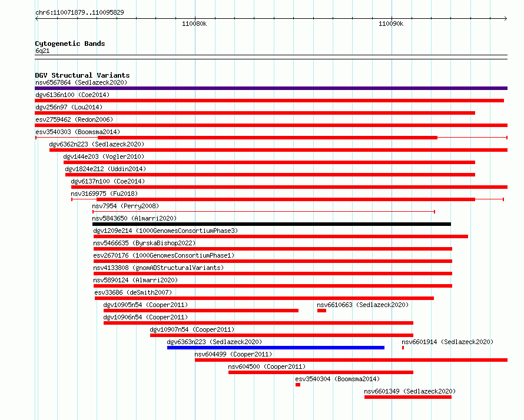Click the 110090k ruler label
Viewport: 524px width, 420px height.
pyautogui.click(x=391, y=24)
